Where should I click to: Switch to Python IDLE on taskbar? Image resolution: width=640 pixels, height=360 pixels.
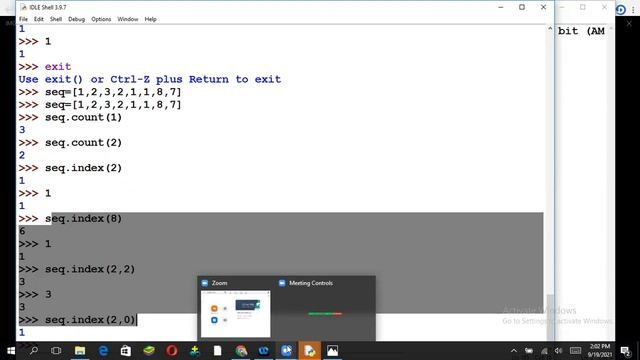coord(309,351)
